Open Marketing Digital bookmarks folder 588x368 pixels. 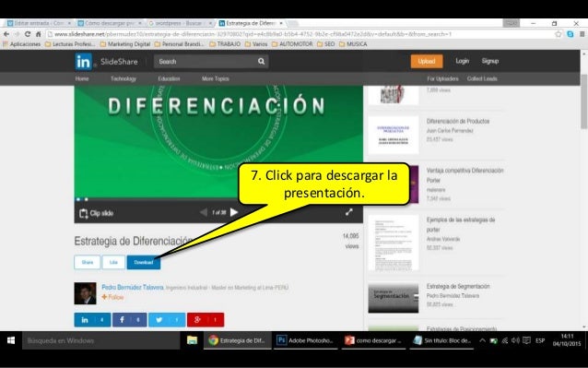(x=125, y=44)
